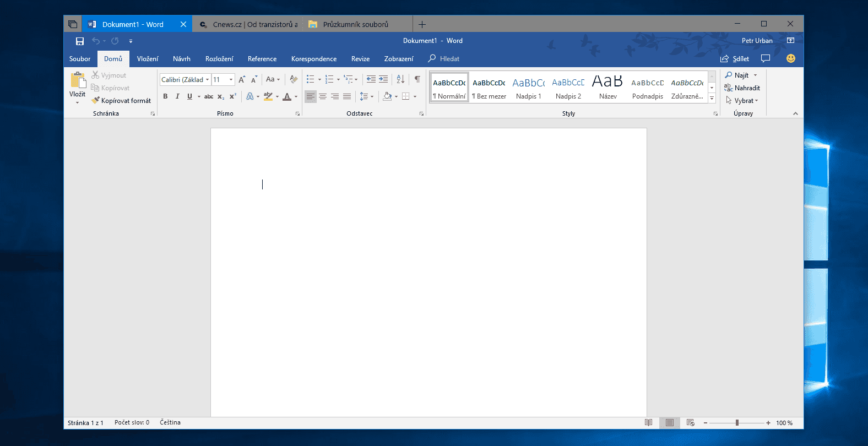The image size is (868, 446).
Task: Increase font size with grow font icon
Action: 242,80
